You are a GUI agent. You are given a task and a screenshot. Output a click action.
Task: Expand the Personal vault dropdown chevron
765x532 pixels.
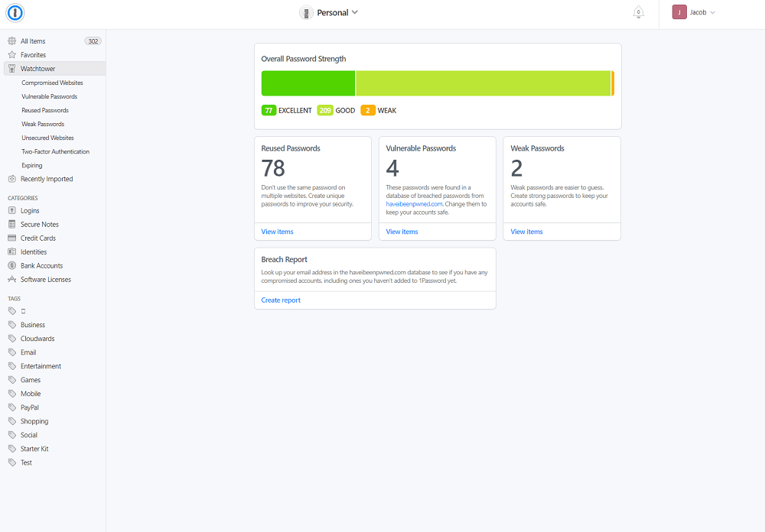pyautogui.click(x=355, y=12)
